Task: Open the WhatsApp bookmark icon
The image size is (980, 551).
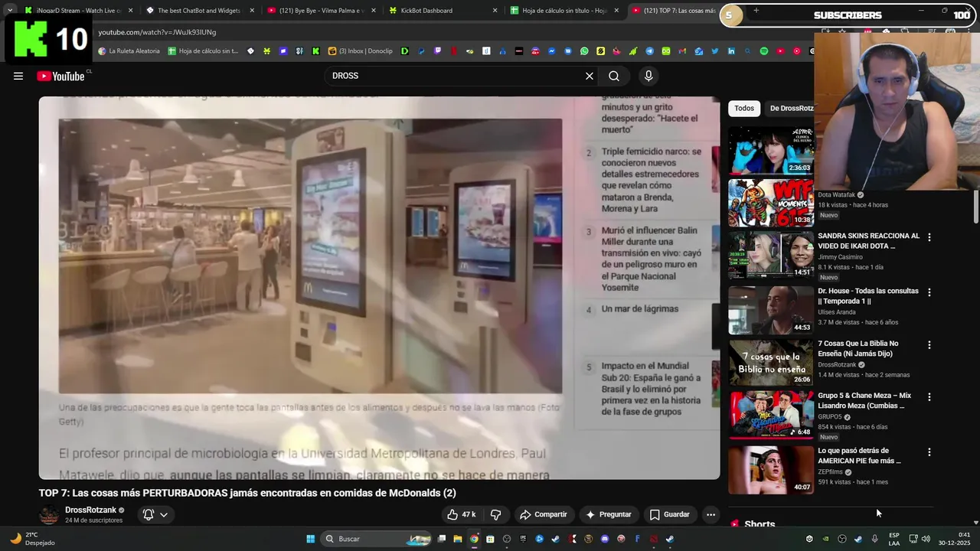Action: 584,51
